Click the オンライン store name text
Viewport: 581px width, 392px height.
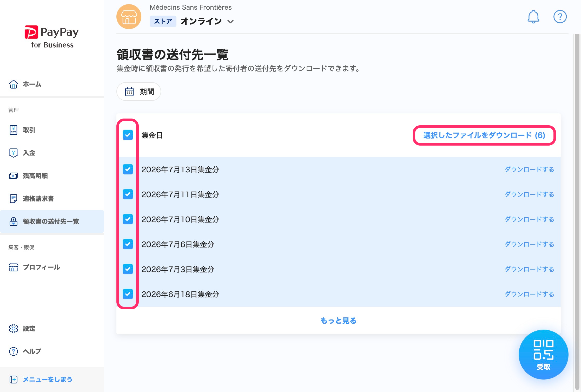click(x=201, y=21)
